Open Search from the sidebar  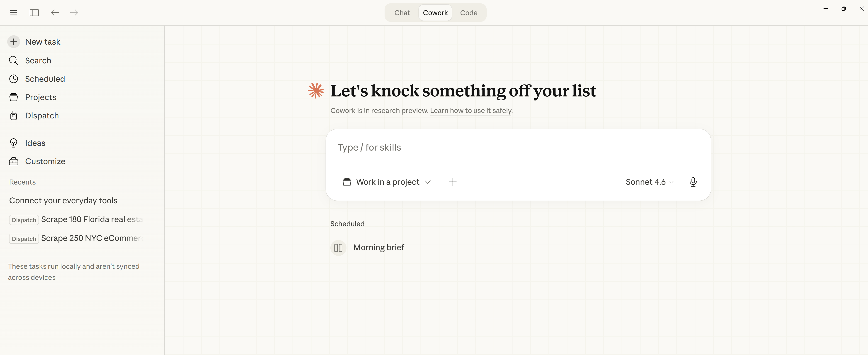38,61
